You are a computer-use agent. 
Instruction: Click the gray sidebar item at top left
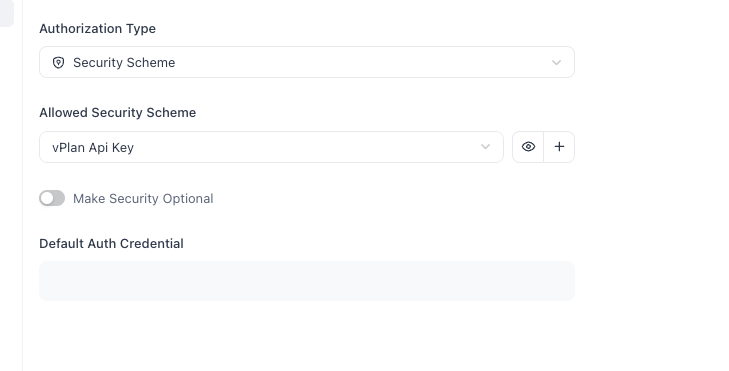(x=7, y=13)
